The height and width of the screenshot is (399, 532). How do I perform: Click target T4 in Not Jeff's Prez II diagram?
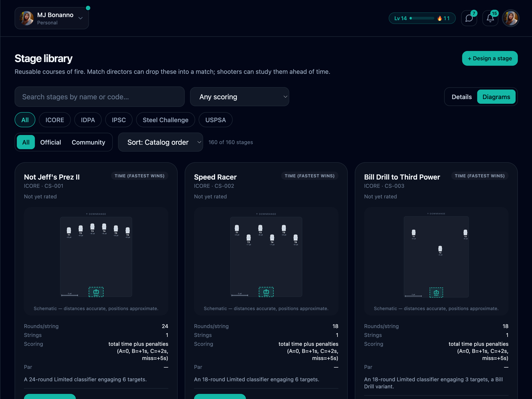[x=104, y=227]
